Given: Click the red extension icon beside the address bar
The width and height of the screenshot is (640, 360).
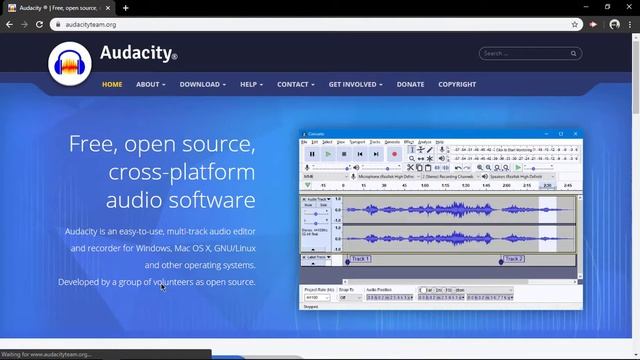Looking at the screenshot, I should pyautogui.click(x=593, y=24).
